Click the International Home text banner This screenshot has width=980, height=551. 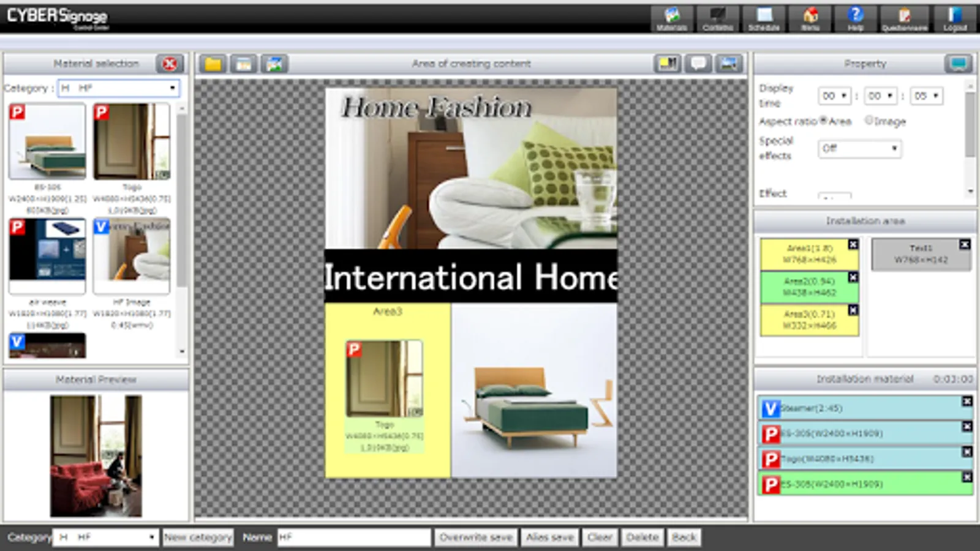(471, 277)
